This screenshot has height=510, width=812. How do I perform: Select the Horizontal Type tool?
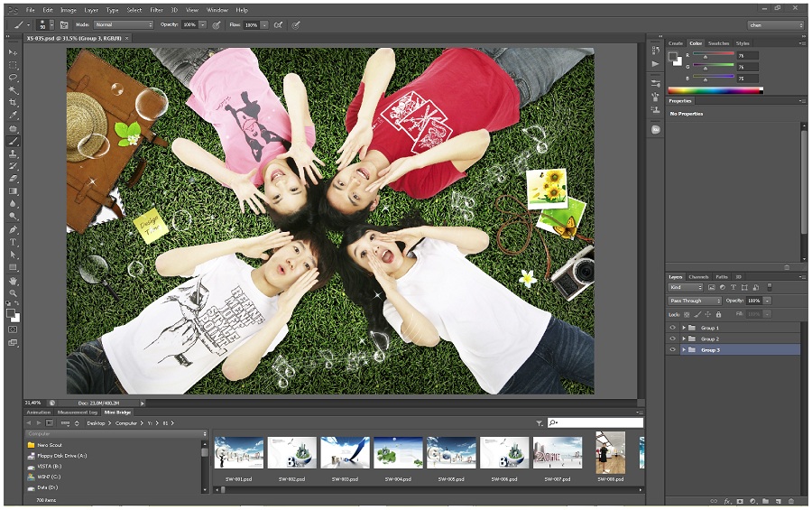[x=14, y=242]
